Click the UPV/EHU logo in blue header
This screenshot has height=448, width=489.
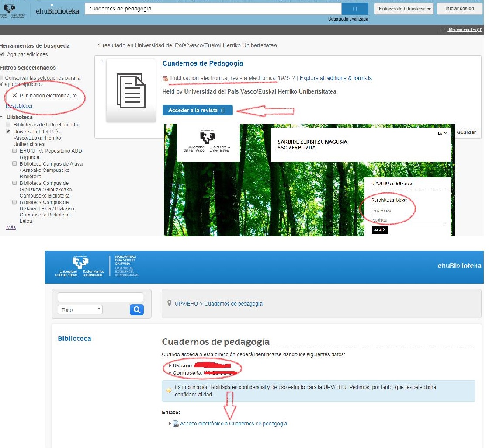(80, 266)
